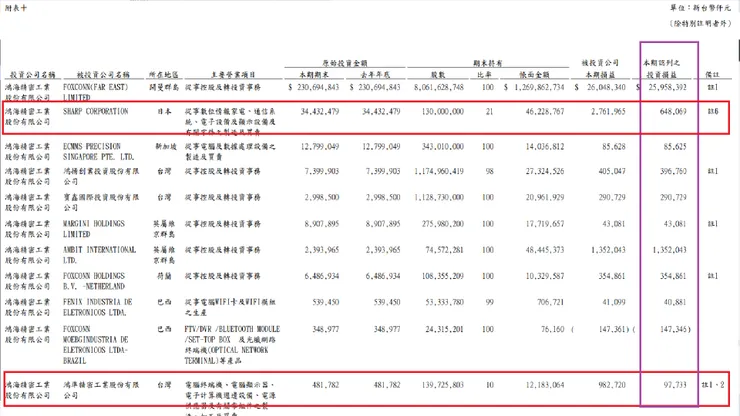The height and width of the screenshot is (416, 740).
Task: Click share count 8,061,628,748
Action: [x=439, y=87]
